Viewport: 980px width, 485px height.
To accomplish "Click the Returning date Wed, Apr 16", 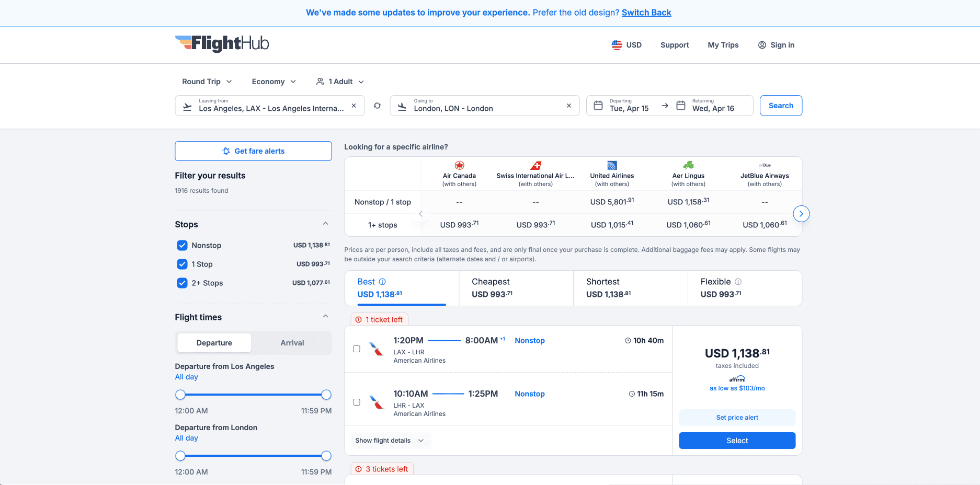I will click(713, 108).
